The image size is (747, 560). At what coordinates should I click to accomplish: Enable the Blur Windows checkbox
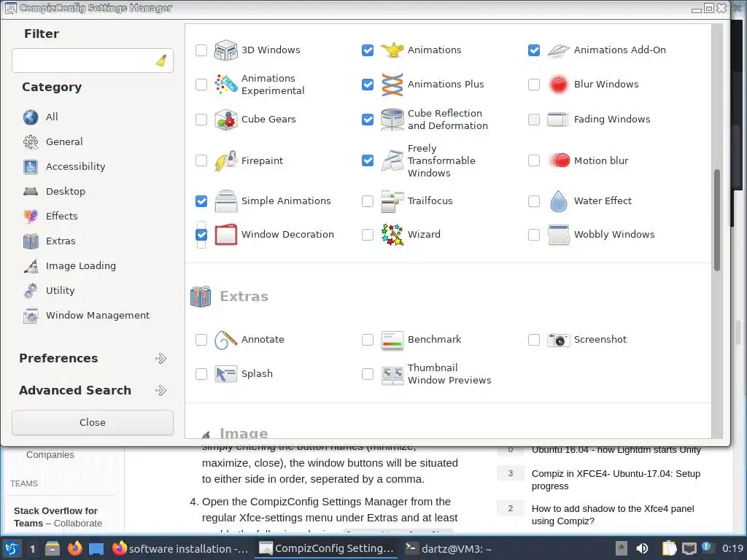pos(533,85)
